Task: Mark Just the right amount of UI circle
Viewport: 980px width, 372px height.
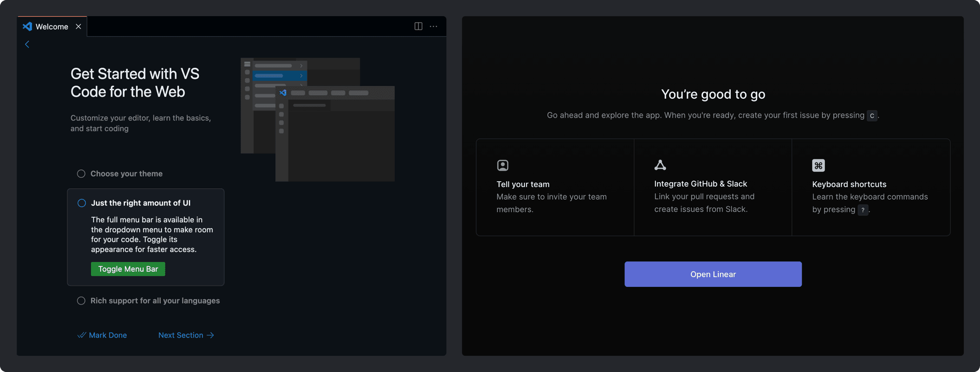Action: (x=82, y=203)
